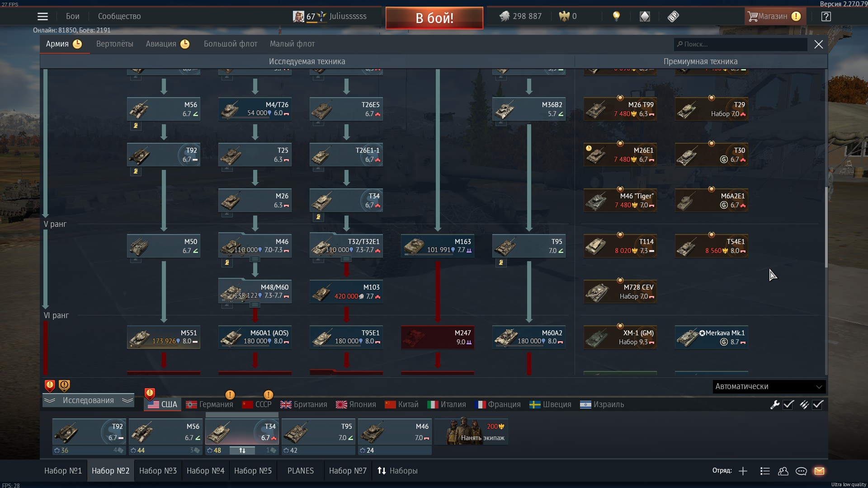Open the mail envelope icon
This screenshot has height=488, width=868.
coord(819,471)
